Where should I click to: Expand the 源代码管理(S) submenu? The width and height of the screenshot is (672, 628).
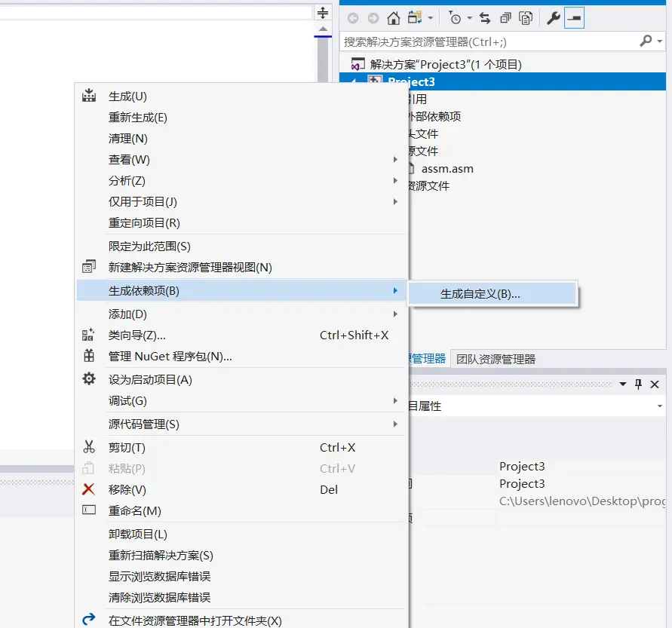click(241, 424)
